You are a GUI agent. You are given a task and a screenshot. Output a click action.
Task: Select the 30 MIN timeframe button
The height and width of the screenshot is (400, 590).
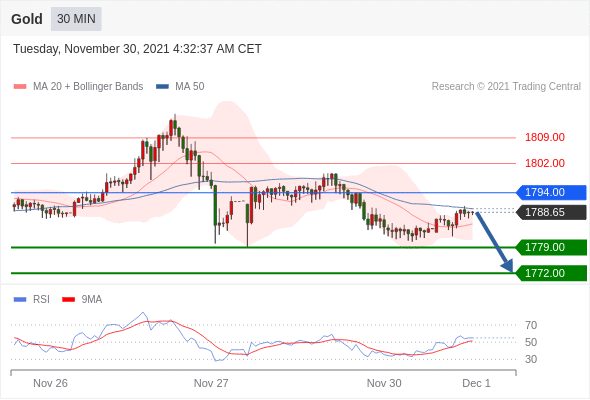(76, 19)
